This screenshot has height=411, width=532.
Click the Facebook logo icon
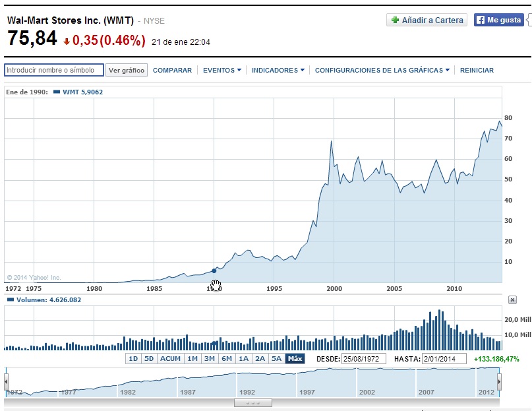pyautogui.click(x=480, y=20)
